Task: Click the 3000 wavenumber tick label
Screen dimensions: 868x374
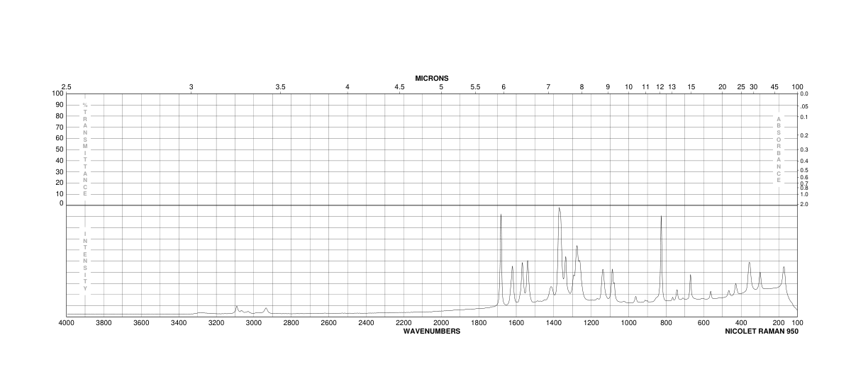Action: pos(254,324)
